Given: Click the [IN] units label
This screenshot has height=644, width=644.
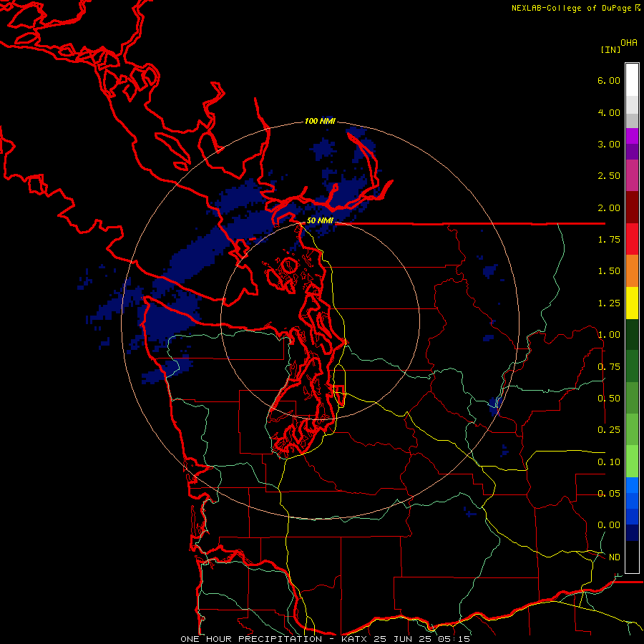Looking at the screenshot, I should (x=610, y=49).
